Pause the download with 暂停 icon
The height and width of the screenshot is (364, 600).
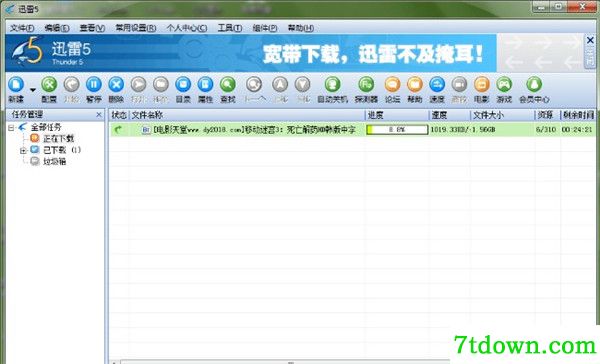(x=94, y=85)
